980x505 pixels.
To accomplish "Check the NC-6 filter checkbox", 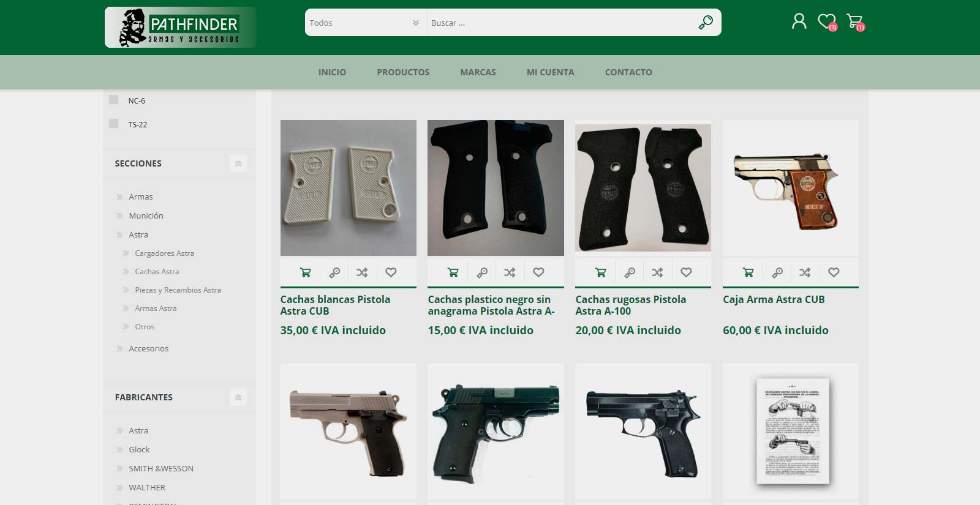I will coord(113,100).
